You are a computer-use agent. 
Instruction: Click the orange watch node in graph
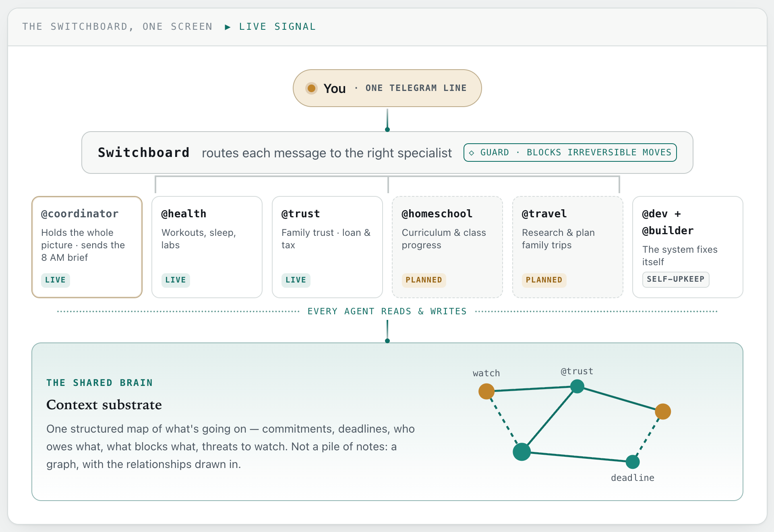(x=486, y=391)
